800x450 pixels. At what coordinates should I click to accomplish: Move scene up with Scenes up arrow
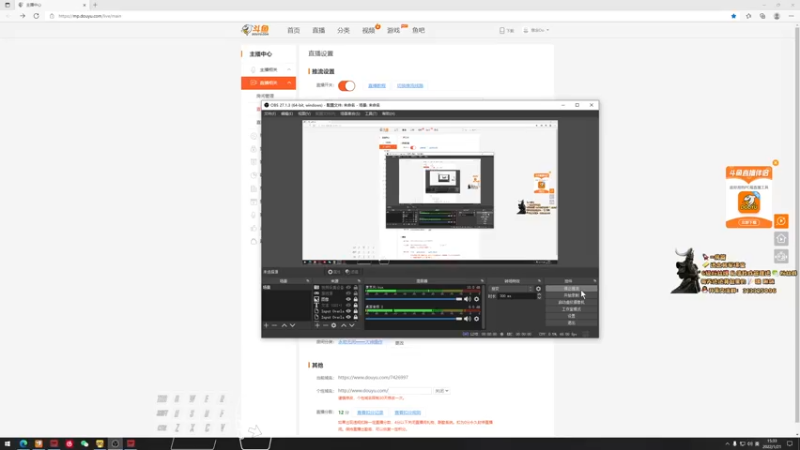[x=284, y=326]
